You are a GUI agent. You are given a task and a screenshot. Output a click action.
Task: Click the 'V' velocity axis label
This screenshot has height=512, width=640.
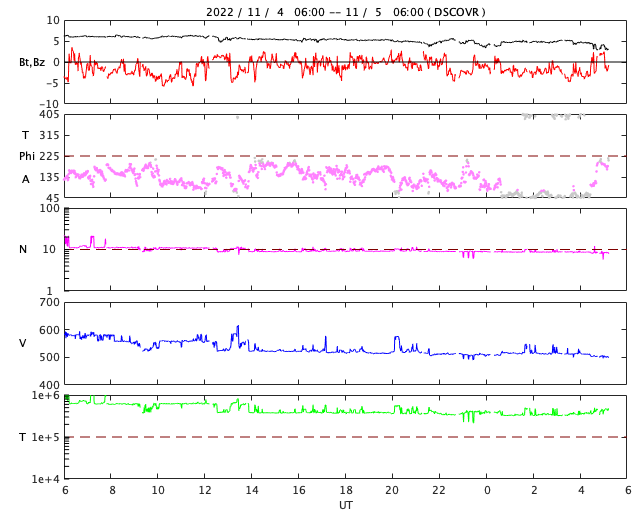point(23,343)
